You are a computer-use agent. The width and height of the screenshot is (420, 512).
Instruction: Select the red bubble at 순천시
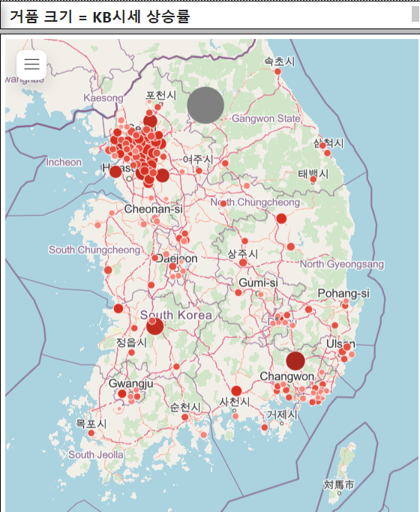[184, 417]
